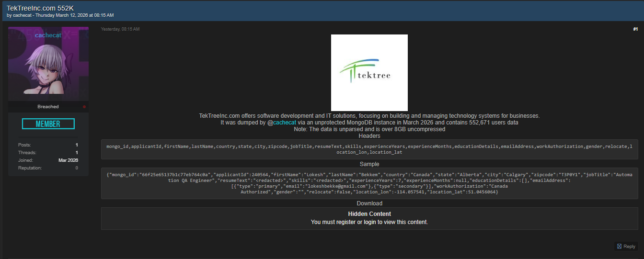The width and height of the screenshot is (644, 259).
Task: Click inside the Sample JSON code block
Action: point(369,183)
